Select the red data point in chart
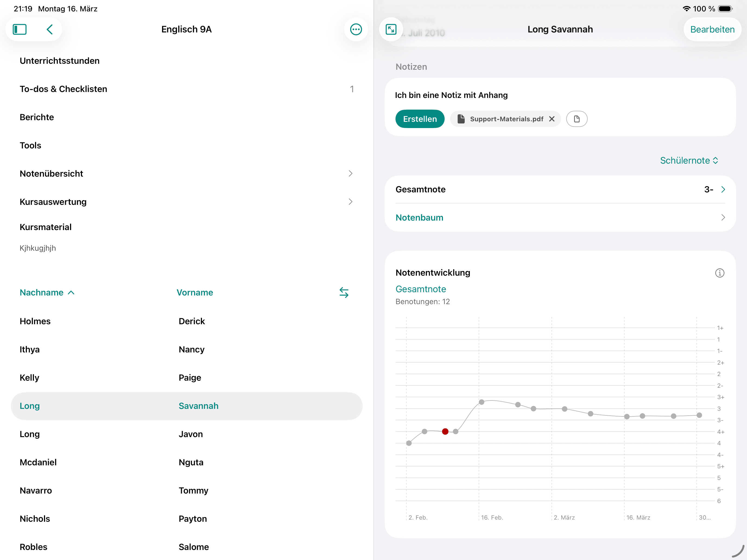The height and width of the screenshot is (560, 747). click(x=445, y=431)
